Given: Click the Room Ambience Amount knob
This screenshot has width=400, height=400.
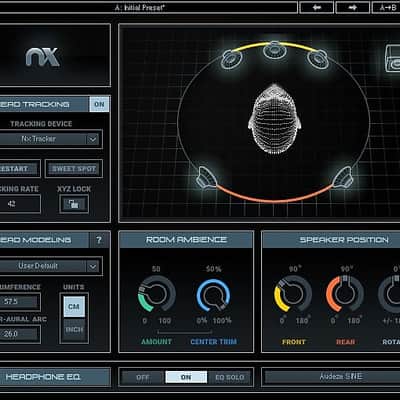Looking at the screenshot, I should [157, 294].
